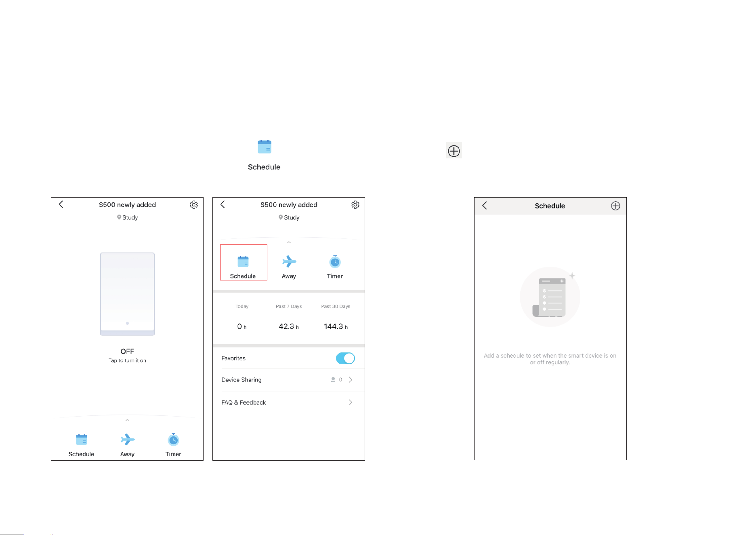
Task: Go back from the Schedule screen
Action: [x=485, y=206]
